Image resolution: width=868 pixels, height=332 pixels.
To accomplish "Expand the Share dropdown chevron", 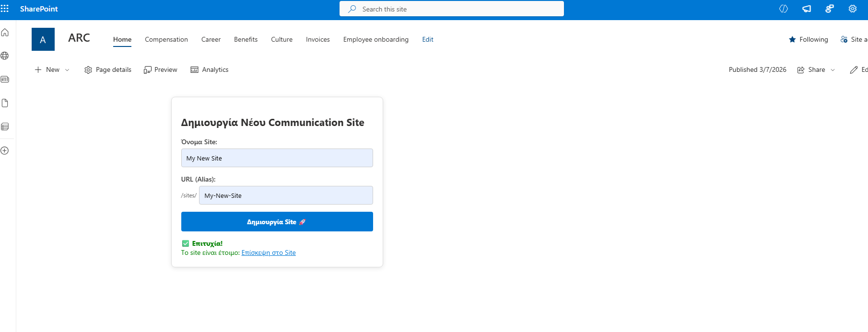I will 833,70.
